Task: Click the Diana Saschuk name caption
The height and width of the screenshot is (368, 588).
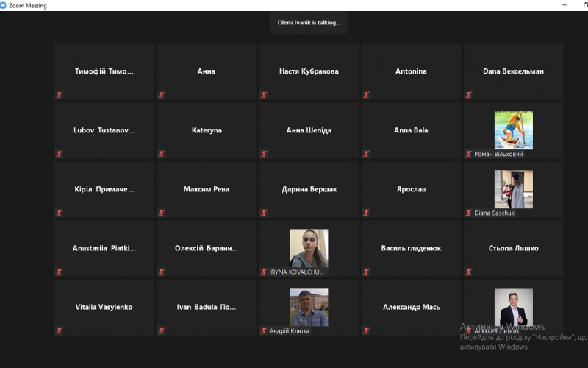Action: pyautogui.click(x=494, y=213)
